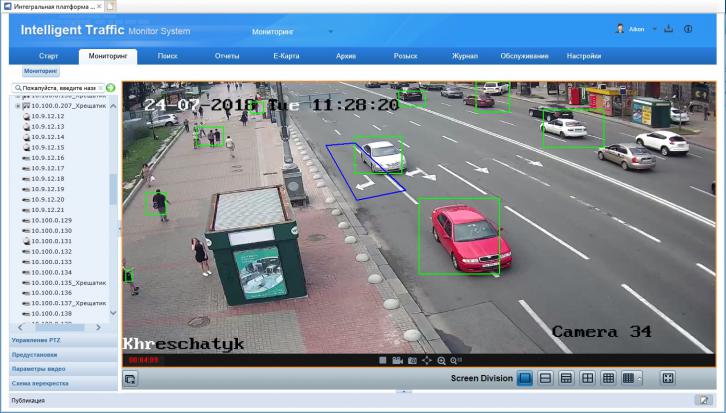Stop the live video playback
The height and width of the screenshot is (413, 726).
[383, 360]
